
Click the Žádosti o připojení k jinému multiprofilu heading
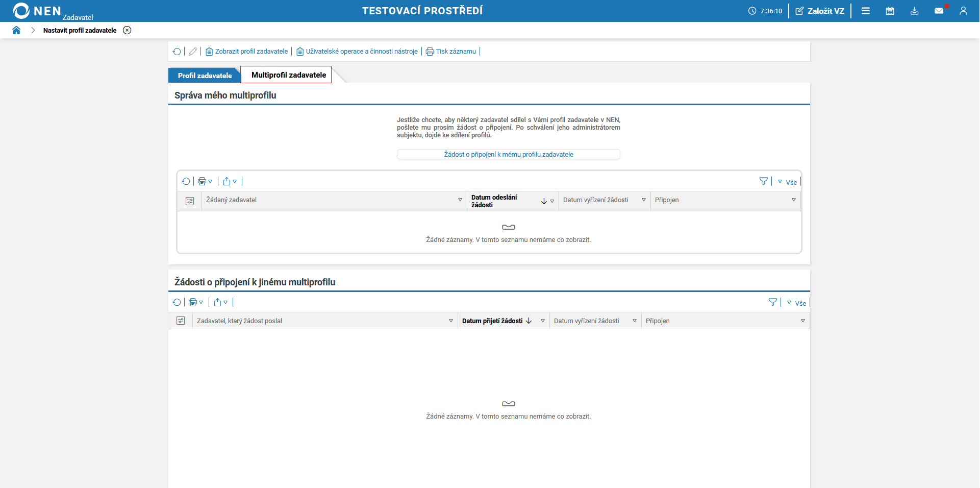pos(255,282)
